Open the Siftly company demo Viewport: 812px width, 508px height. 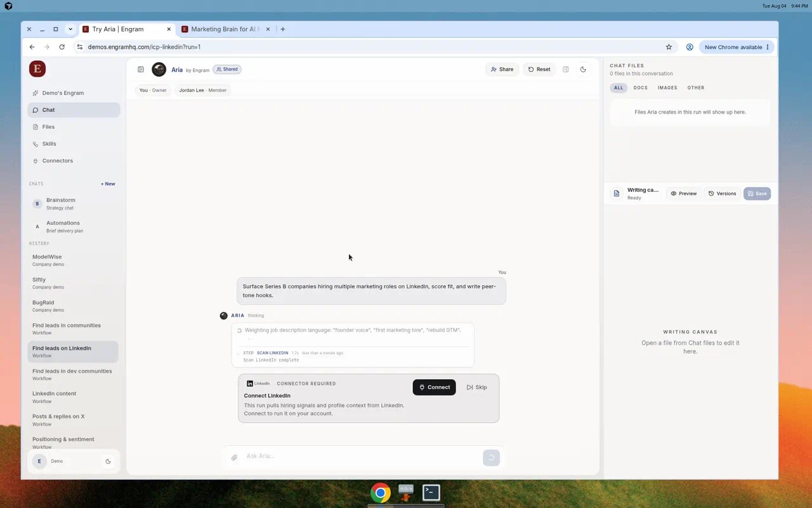74,283
